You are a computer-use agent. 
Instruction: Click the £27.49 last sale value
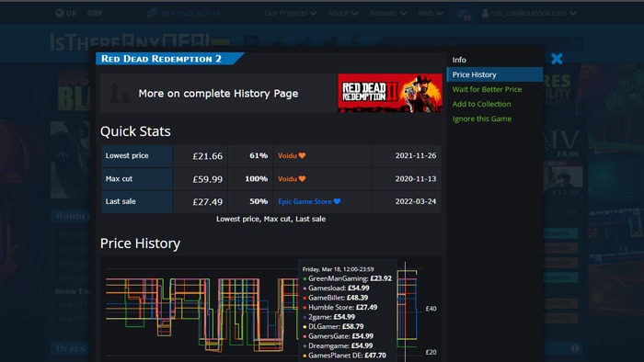click(207, 202)
